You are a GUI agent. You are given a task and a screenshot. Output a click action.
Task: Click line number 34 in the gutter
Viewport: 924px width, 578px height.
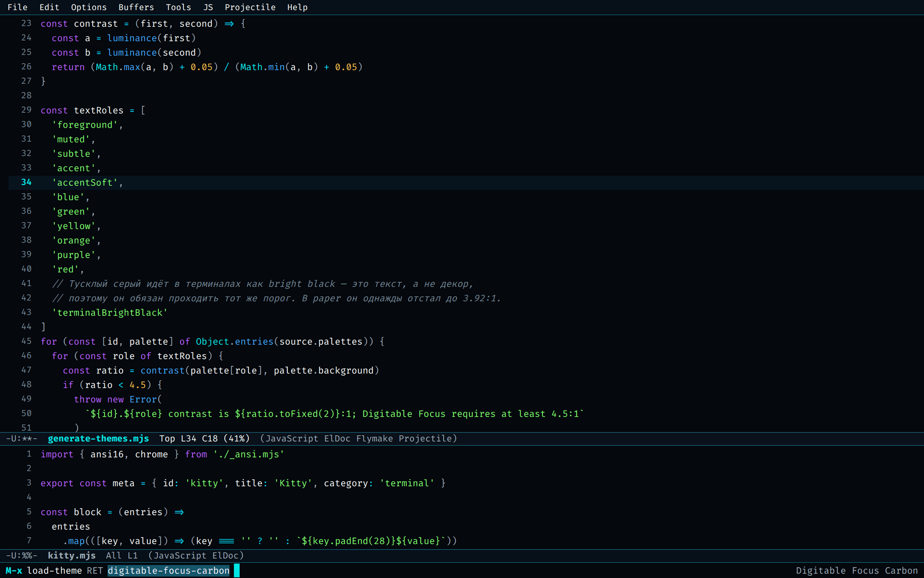[x=26, y=182]
